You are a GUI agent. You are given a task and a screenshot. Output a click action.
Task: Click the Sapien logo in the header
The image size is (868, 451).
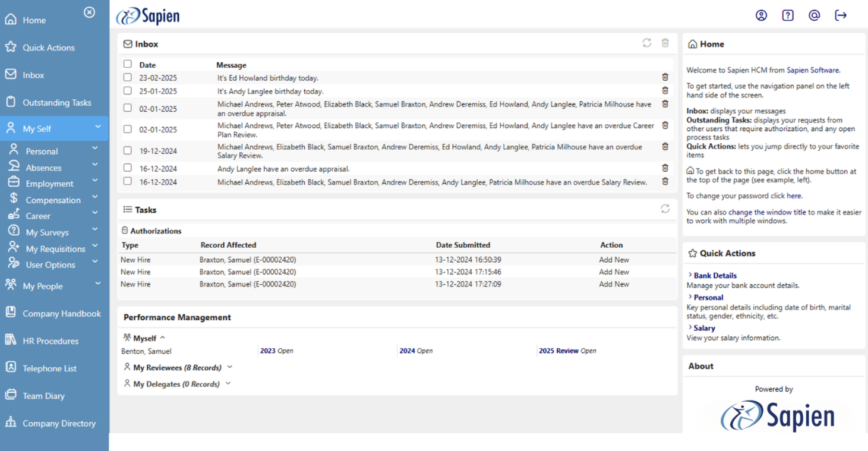(x=148, y=16)
